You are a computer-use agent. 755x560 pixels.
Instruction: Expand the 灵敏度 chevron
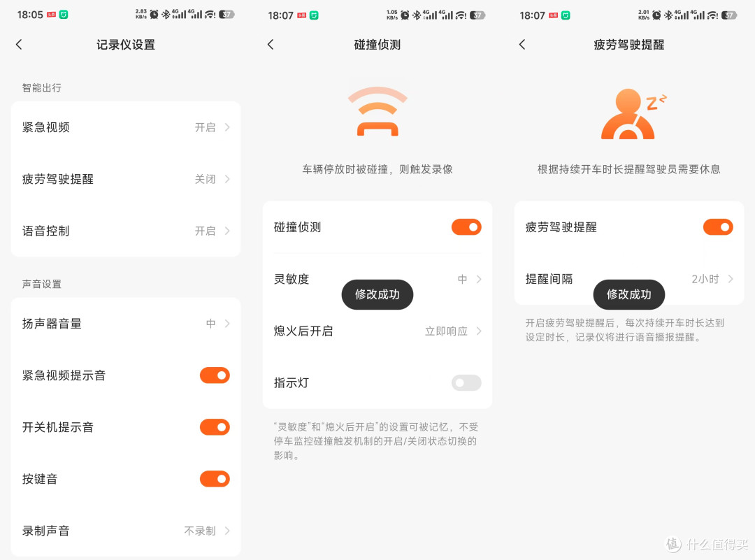(479, 279)
